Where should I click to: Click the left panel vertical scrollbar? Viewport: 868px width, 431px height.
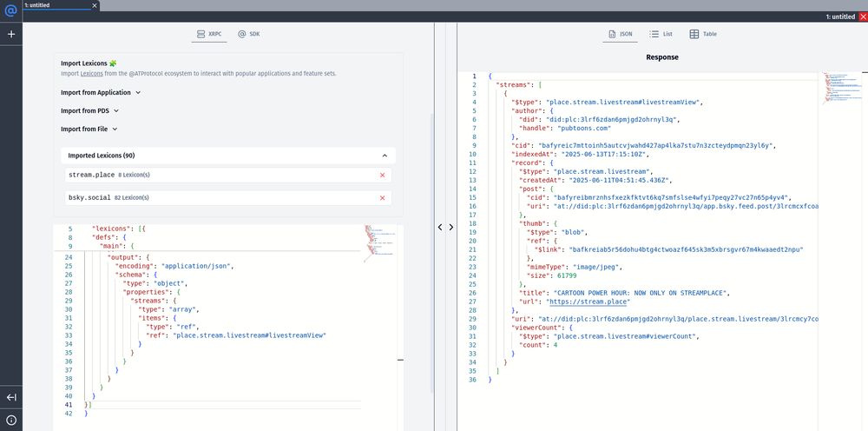click(x=432, y=252)
